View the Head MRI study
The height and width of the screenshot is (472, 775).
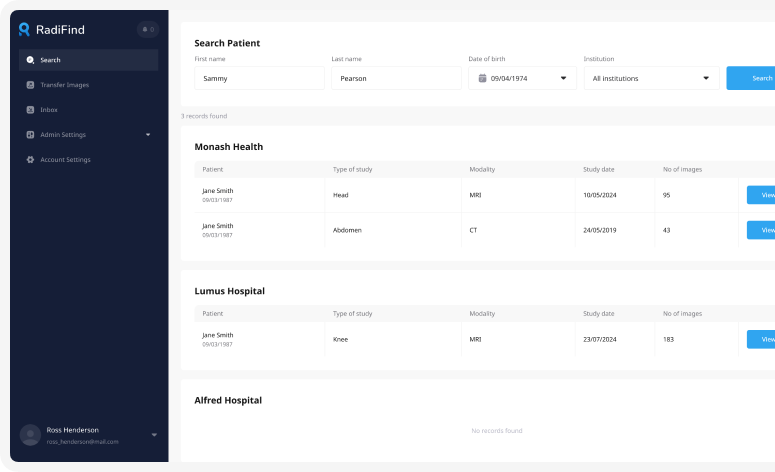[762, 195]
